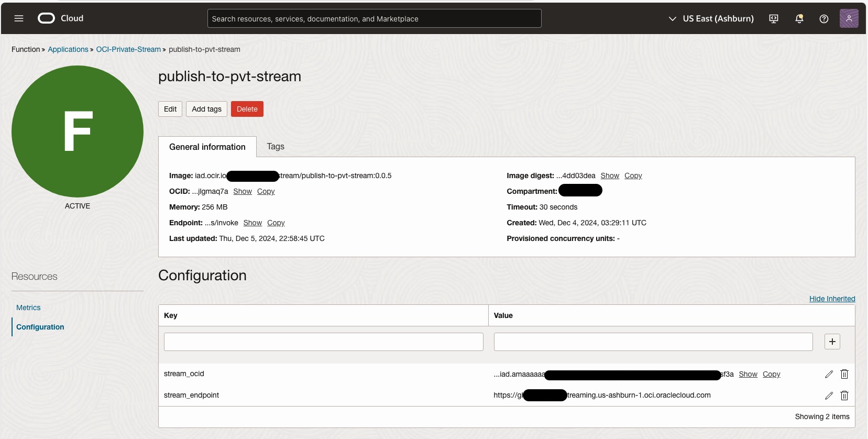Click the Memory: 256 MB text

(198, 207)
